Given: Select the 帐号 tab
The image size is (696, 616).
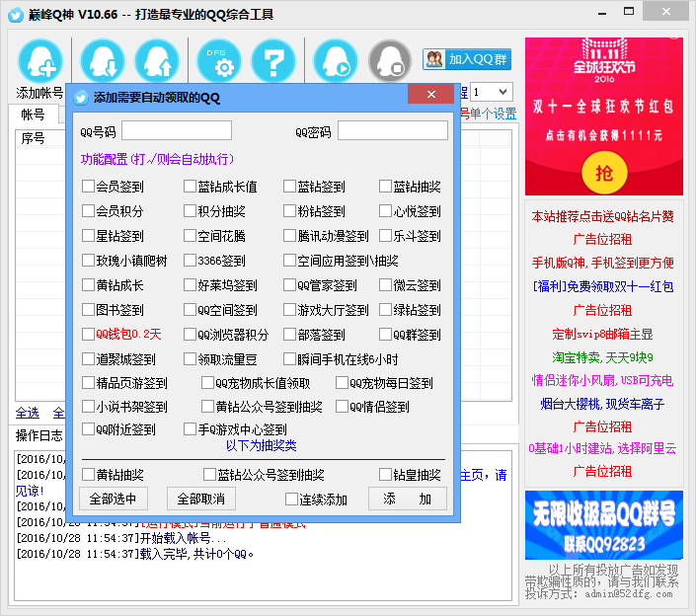Looking at the screenshot, I should coord(34,115).
